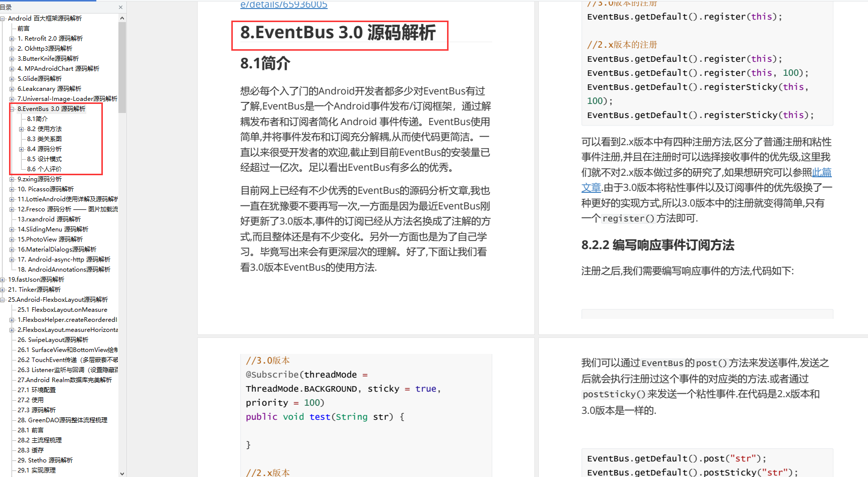Close the 目录 outline panel
868x477 pixels.
pyautogui.click(x=120, y=7)
